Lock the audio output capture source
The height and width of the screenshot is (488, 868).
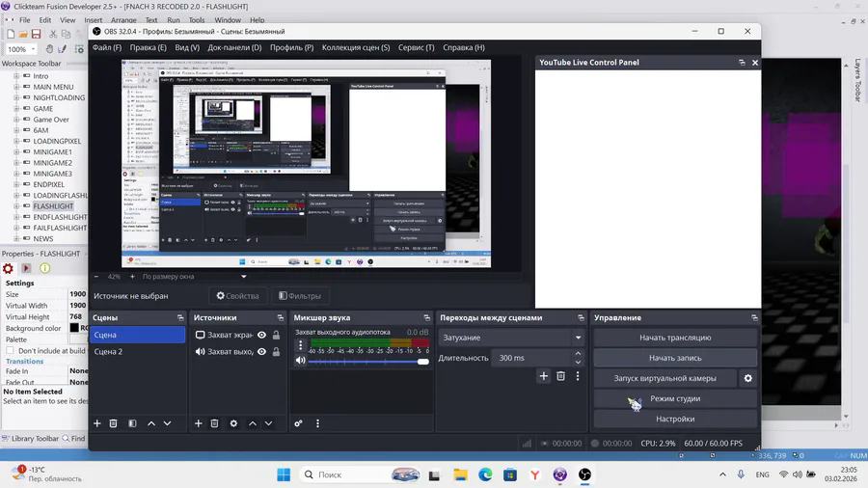point(276,351)
